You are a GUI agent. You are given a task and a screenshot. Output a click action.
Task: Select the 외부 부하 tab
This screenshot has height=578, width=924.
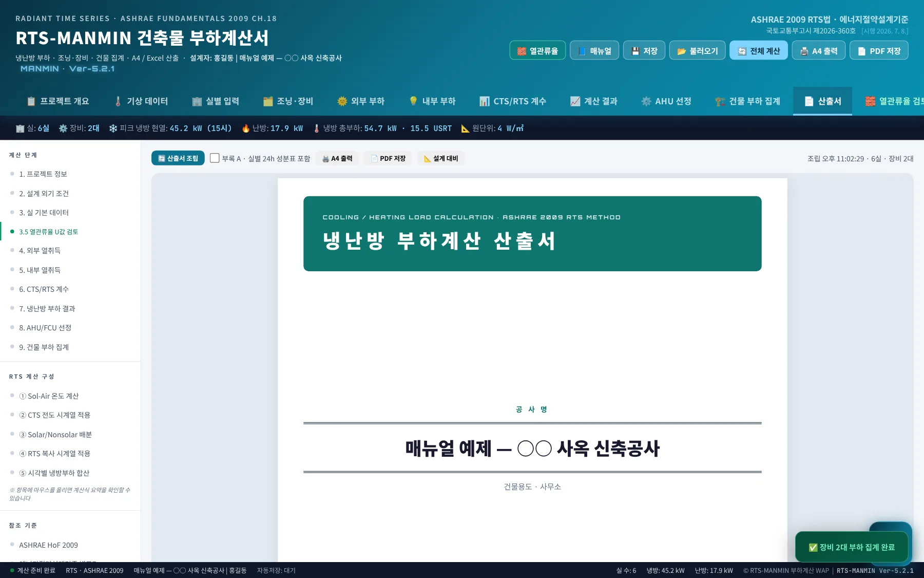(x=360, y=101)
